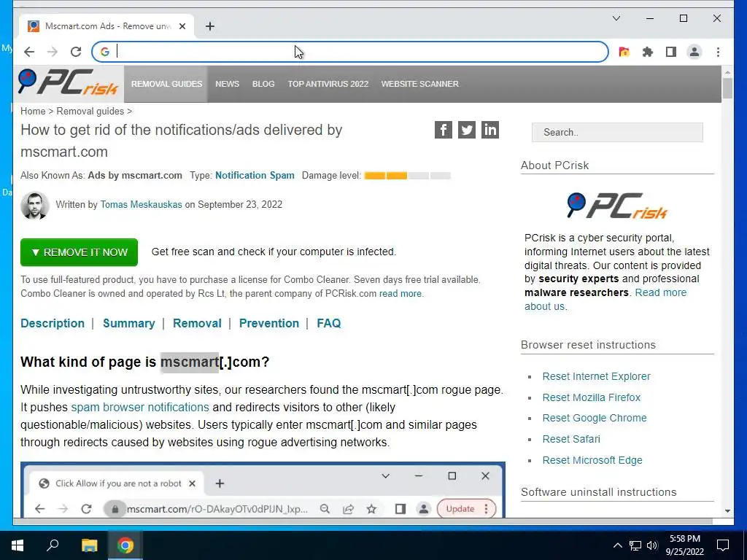This screenshot has width=747, height=560.
Task: Click the mscmart.com article screenshot image
Action: point(263,489)
